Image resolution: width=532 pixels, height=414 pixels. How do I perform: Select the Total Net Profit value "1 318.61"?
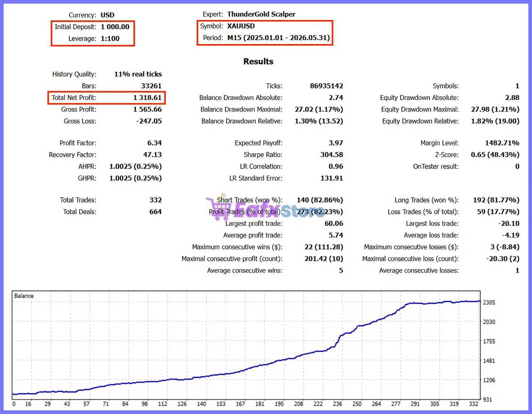[x=148, y=98]
